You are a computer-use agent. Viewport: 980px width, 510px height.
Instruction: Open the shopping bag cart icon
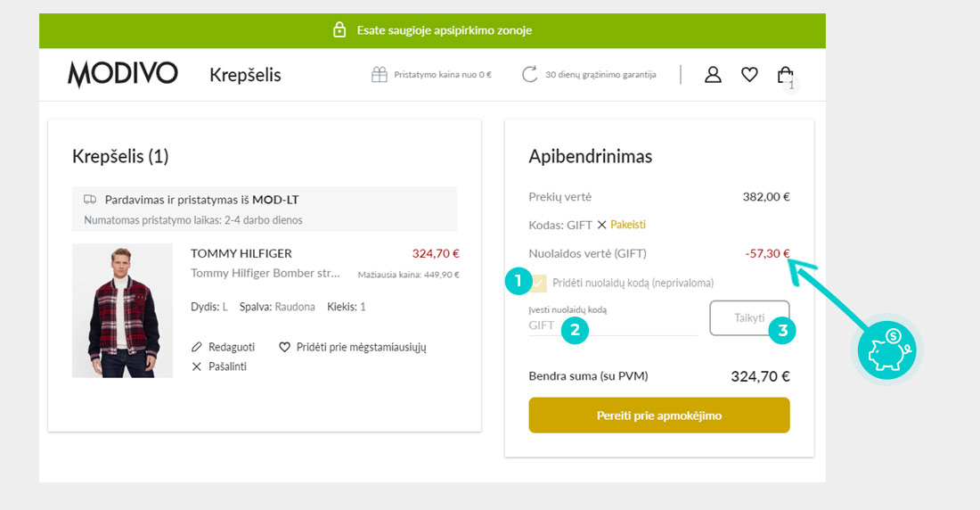click(785, 75)
